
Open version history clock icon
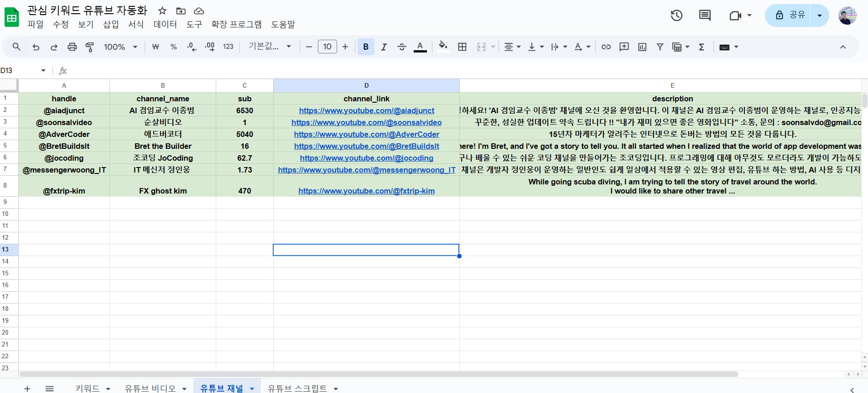676,16
